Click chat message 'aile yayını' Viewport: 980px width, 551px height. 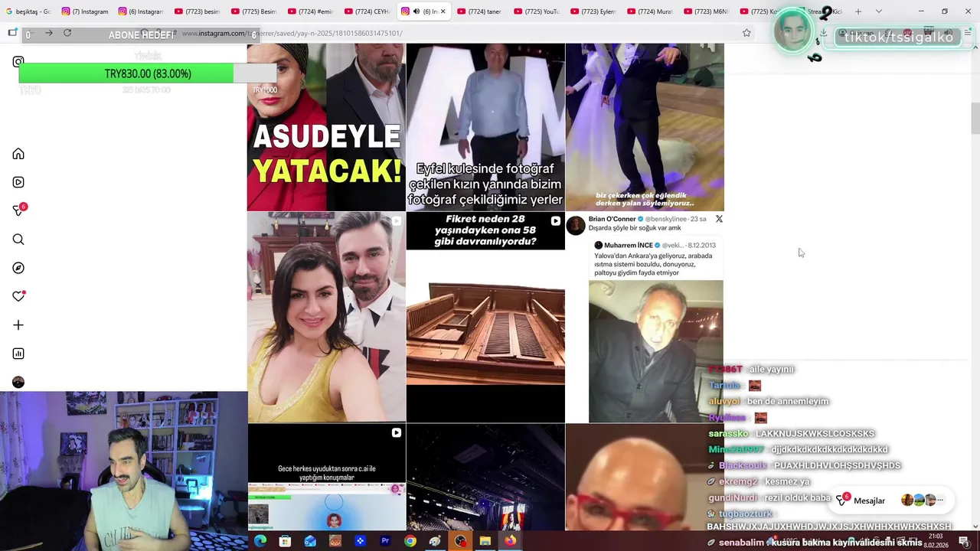coord(771,369)
